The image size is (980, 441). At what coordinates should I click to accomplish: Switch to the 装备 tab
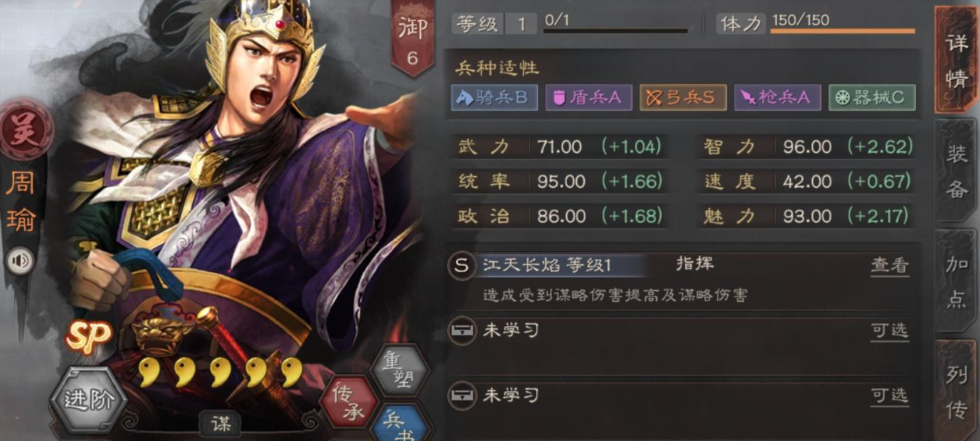(956, 171)
